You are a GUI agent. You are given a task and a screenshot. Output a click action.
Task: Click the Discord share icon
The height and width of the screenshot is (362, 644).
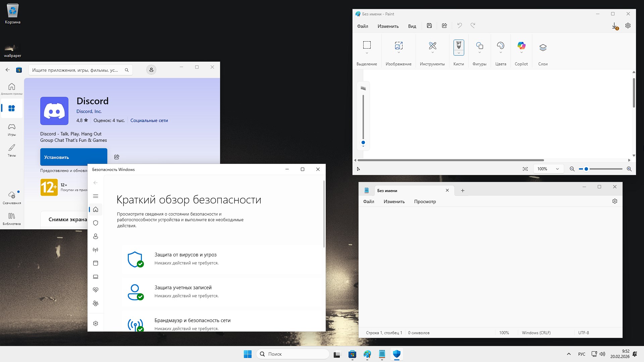coord(117,157)
